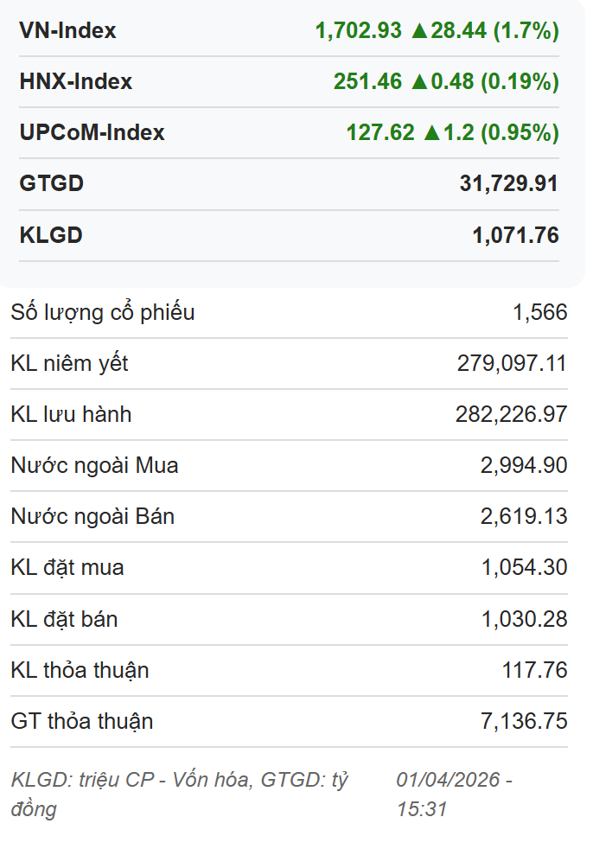
Task: Open the VN-Index label
Action: (x=67, y=31)
